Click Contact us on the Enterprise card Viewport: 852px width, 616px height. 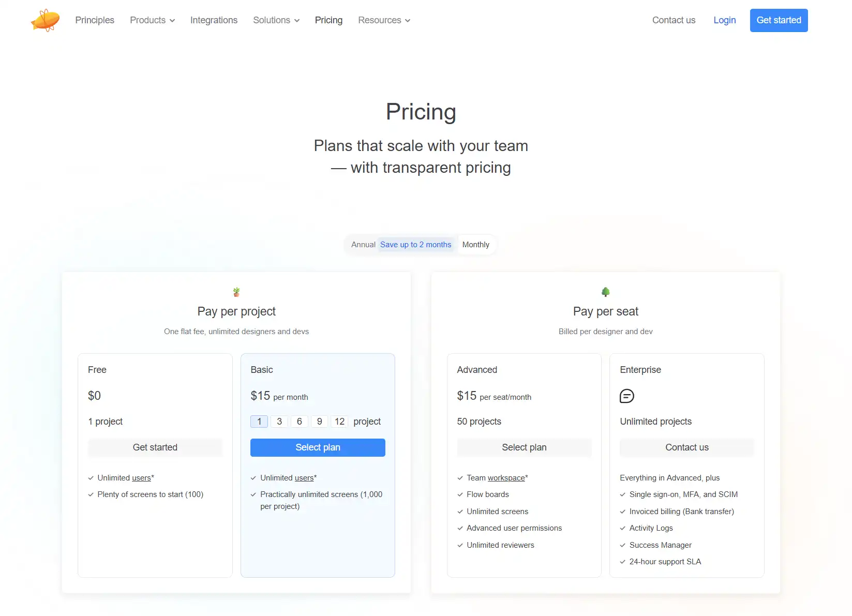[686, 447]
